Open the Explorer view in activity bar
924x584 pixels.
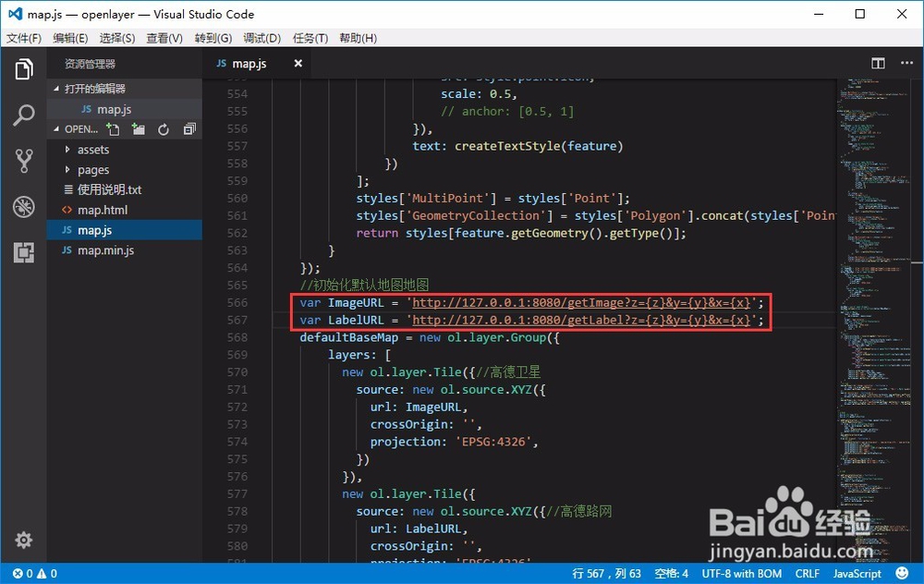point(24,69)
